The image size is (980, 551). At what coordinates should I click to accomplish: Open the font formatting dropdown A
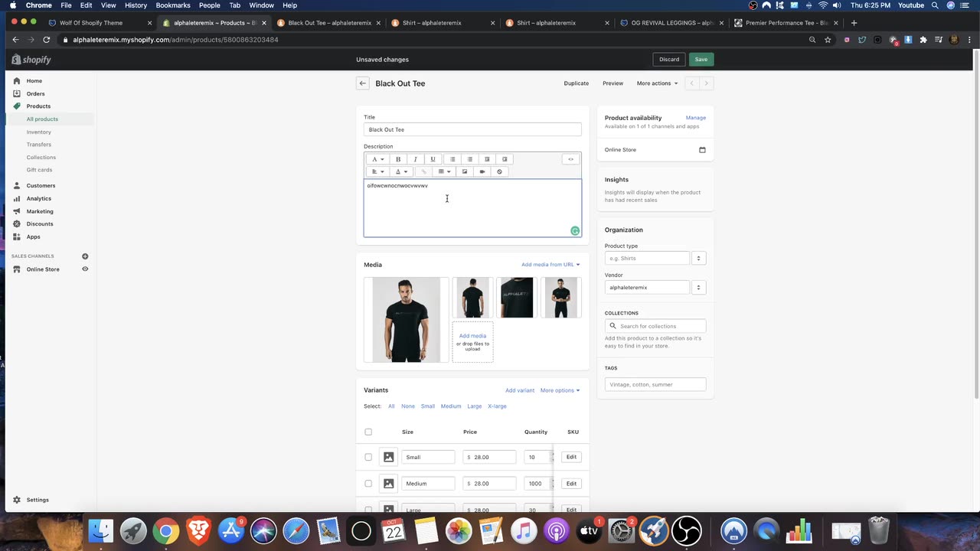(377, 159)
